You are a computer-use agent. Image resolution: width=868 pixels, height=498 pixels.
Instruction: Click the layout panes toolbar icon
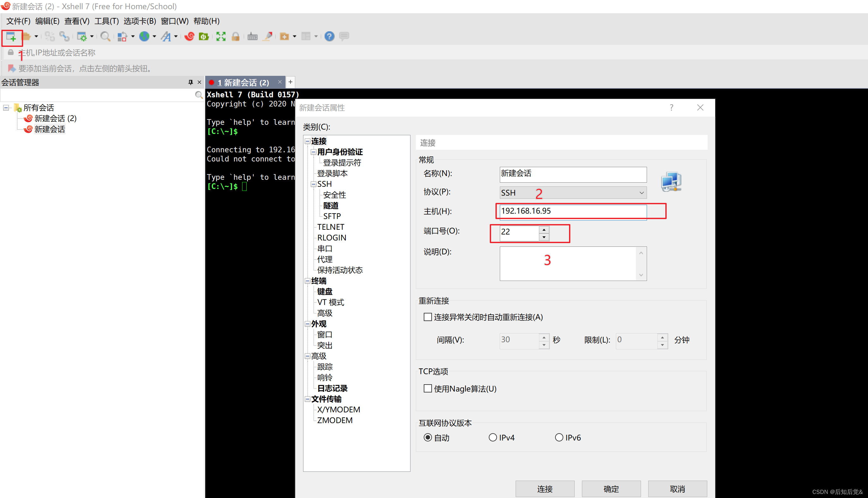pyautogui.click(x=306, y=37)
